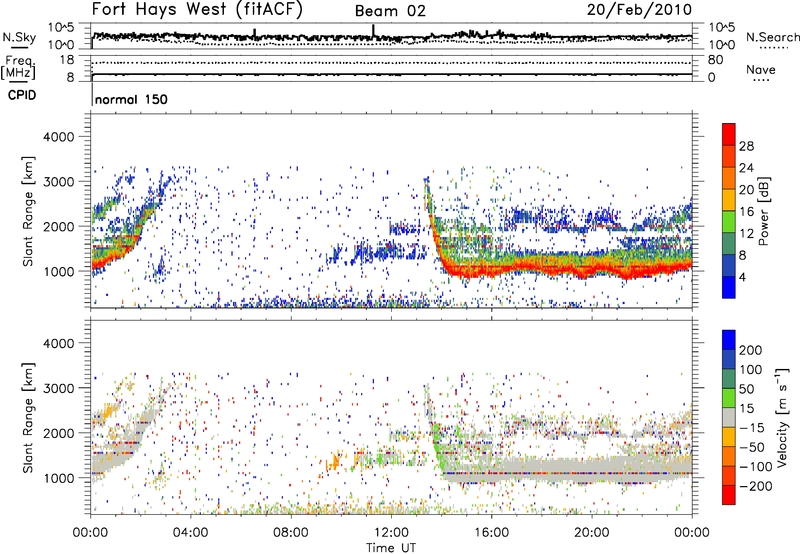Image resolution: width=800 pixels, height=554 pixels.
Task: Click the '80' tick on Nave axis
Action: [x=715, y=60]
